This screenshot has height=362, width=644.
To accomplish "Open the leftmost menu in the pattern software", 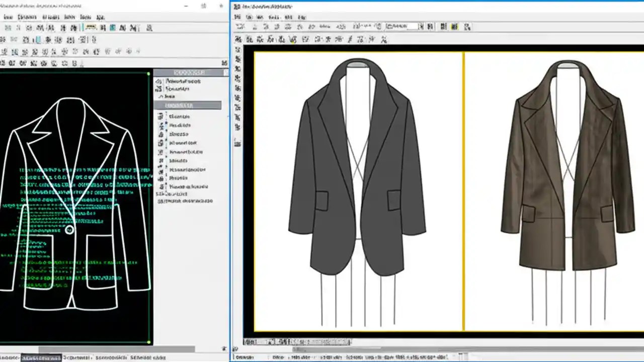I will [7, 17].
